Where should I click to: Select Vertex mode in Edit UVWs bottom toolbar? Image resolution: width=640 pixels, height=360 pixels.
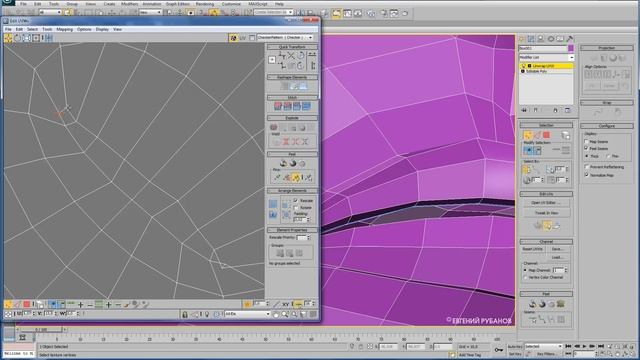(x=8, y=304)
